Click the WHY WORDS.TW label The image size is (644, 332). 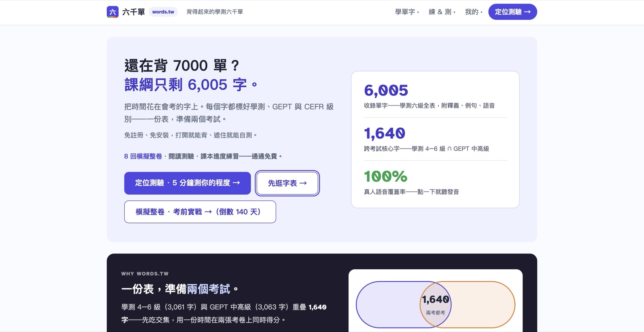point(145,274)
